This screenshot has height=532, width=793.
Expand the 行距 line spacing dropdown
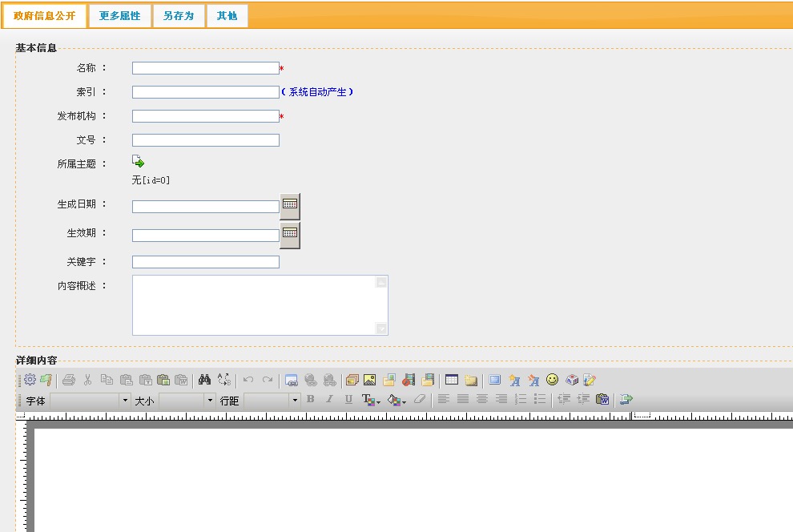coord(294,400)
